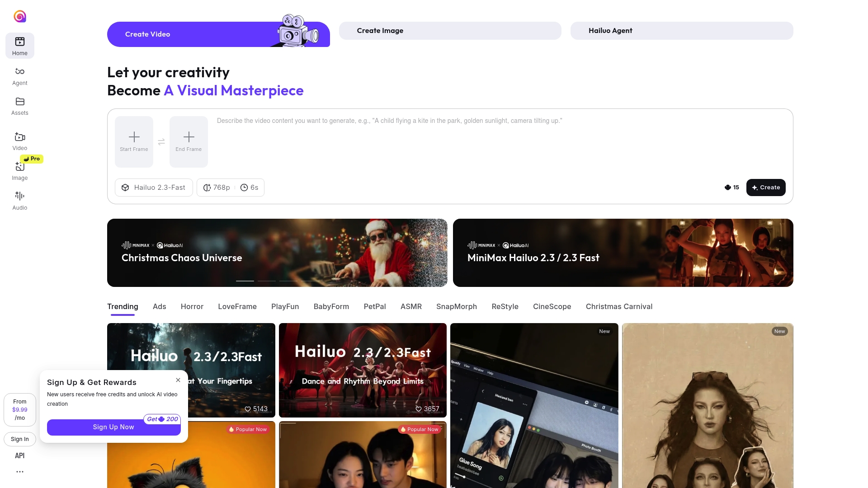This screenshot has height=488, width=868.
Task: Open the Glue Song laptop video thumbnail
Action: pyautogui.click(x=534, y=405)
